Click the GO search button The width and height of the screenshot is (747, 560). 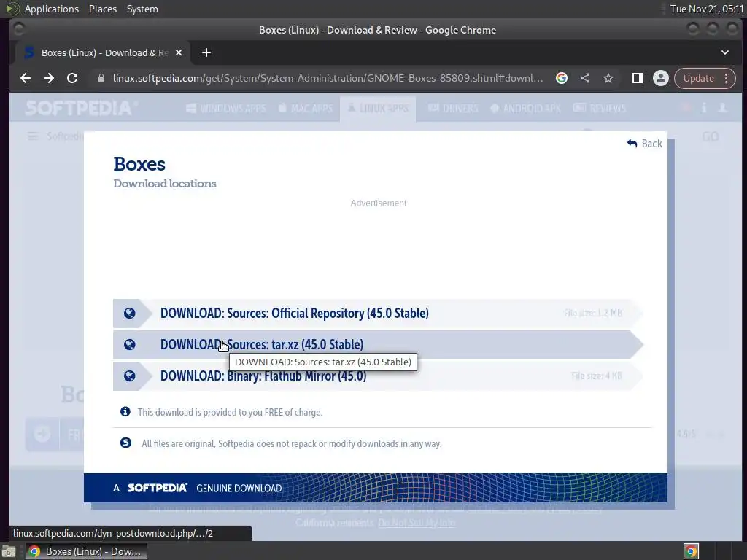(x=710, y=137)
